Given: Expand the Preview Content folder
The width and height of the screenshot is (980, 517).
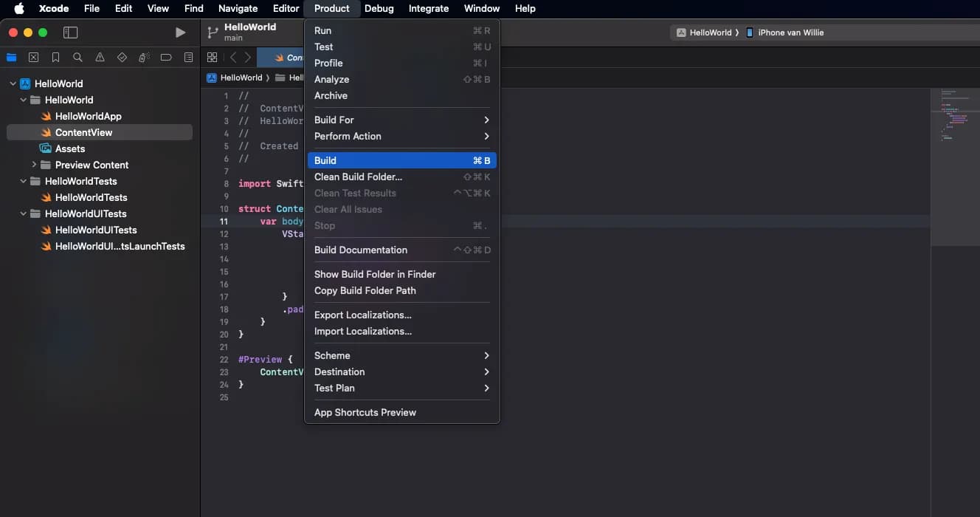Looking at the screenshot, I should pos(34,165).
